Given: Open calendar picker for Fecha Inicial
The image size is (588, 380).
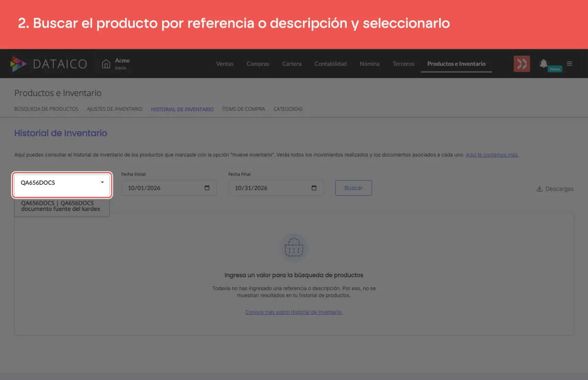Looking at the screenshot, I should coord(207,188).
